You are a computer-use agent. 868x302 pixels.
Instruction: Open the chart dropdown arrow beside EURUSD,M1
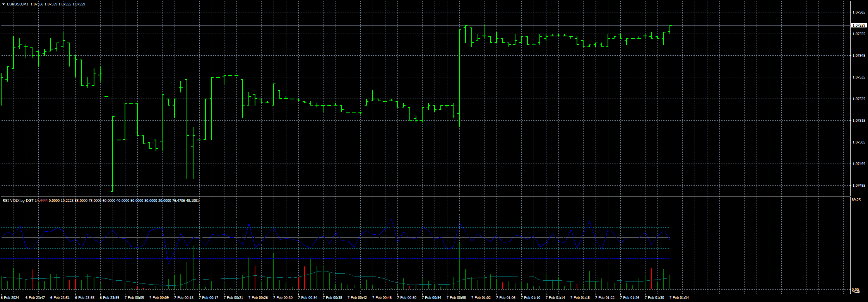(3, 4)
